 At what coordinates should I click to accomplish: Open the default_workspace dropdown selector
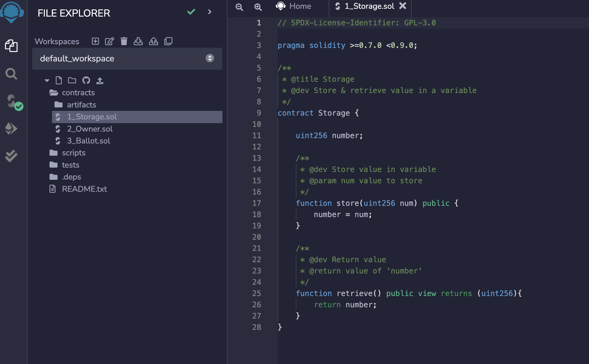(x=127, y=59)
